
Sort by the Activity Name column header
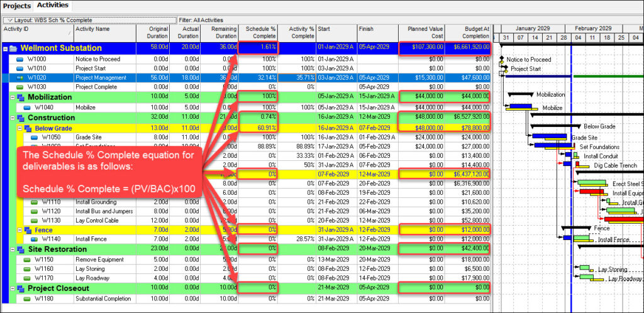[x=105, y=33]
